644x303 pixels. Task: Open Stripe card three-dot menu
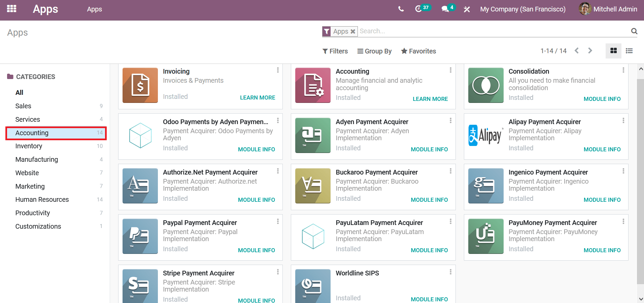(278, 272)
